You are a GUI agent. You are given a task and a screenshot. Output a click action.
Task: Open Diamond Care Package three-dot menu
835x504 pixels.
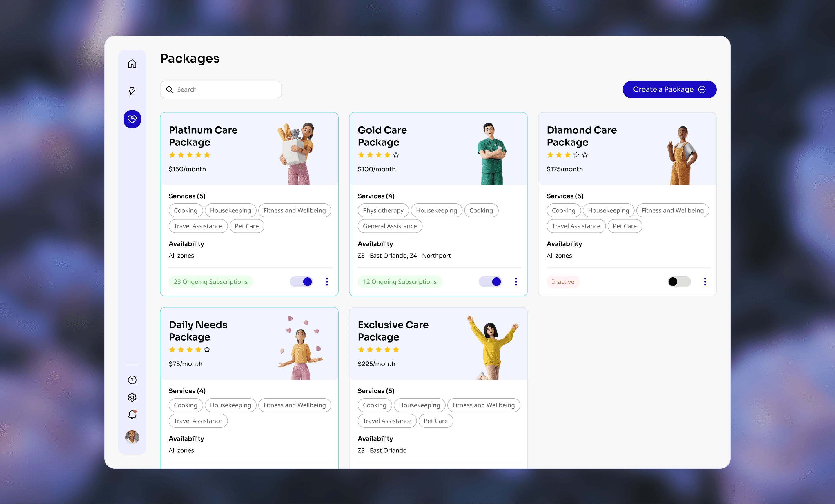click(x=705, y=282)
